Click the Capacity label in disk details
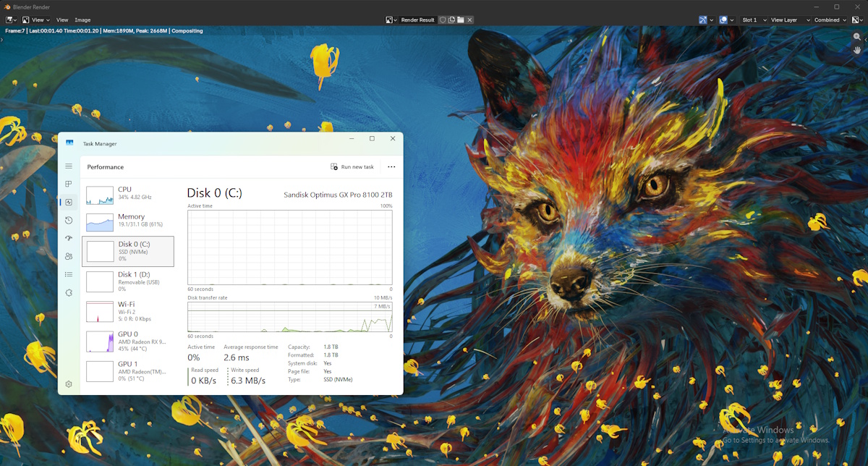Screen dimensions: 868x466 (x=298, y=347)
